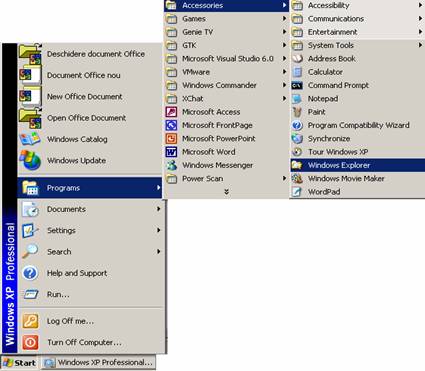This screenshot has height=371, width=425.
Task: Select the Power Scan folder label
Action: click(203, 179)
